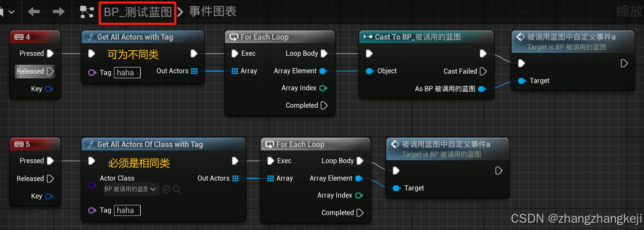The height and width of the screenshot is (230, 644).
Task: Click Pressed exec pin on key 5 node
Action: [x=50, y=161]
